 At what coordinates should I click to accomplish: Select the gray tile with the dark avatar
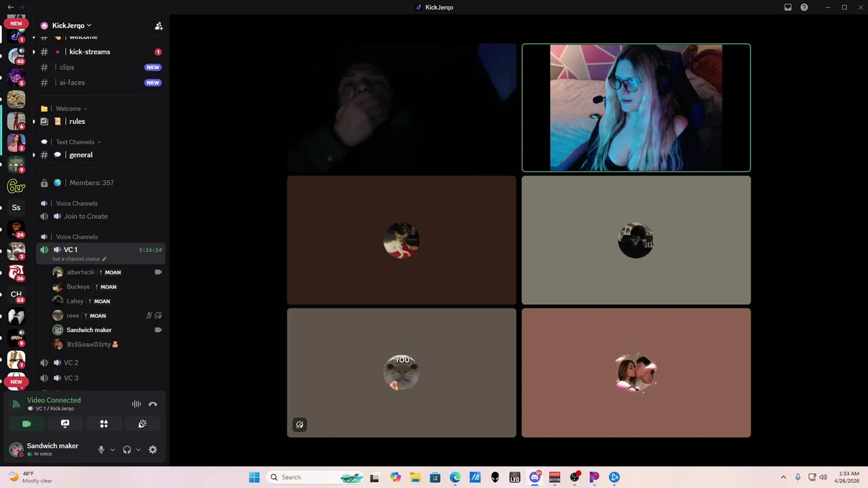[x=636, y=240]
